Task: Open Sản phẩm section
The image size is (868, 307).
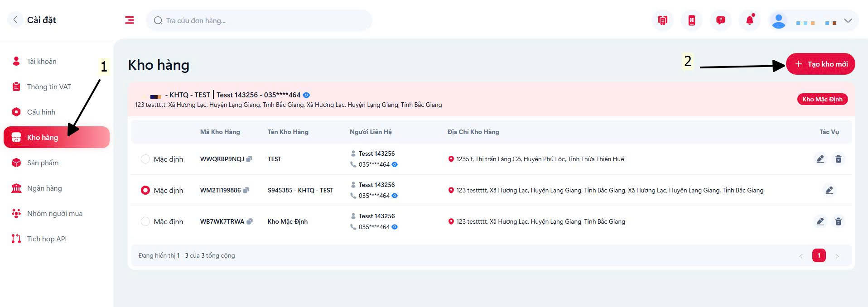Action: 57,163
